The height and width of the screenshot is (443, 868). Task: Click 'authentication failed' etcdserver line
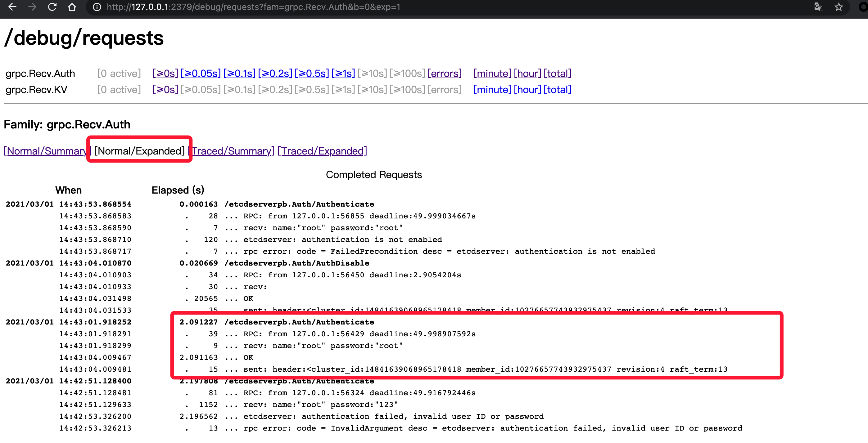(394, 416)
